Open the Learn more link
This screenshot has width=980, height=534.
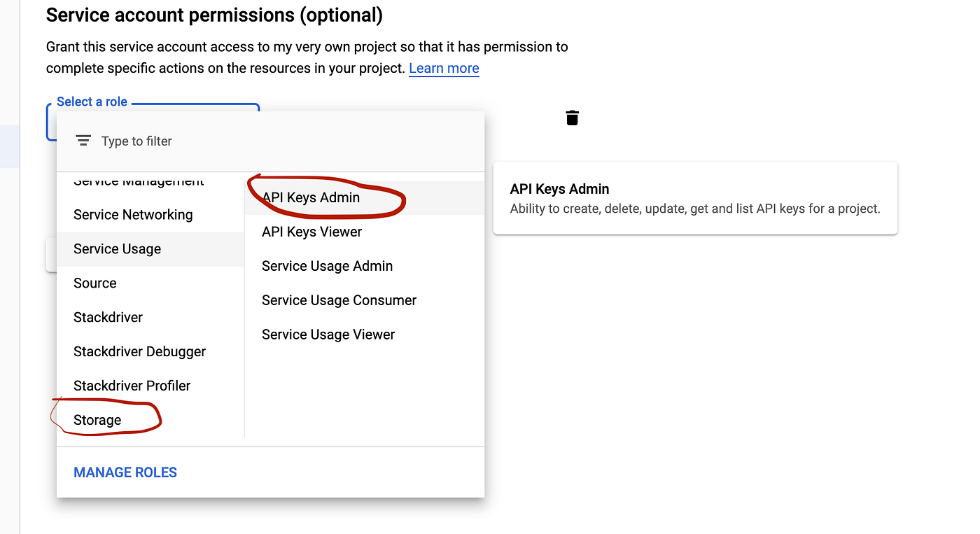(x=444, y=68)
